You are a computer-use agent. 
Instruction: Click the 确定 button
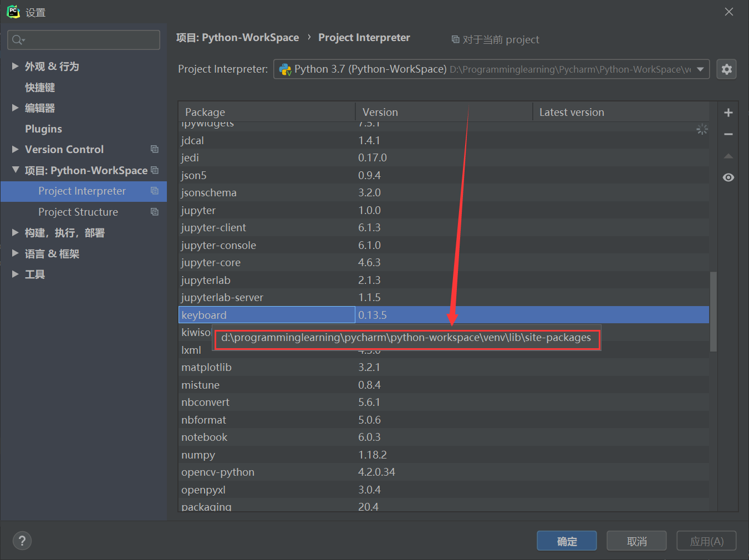[x=567, y=541]
